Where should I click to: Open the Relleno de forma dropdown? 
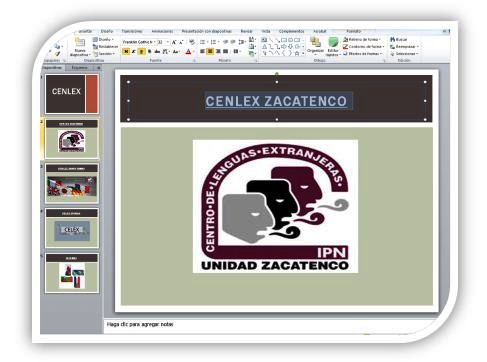point(362,40)
